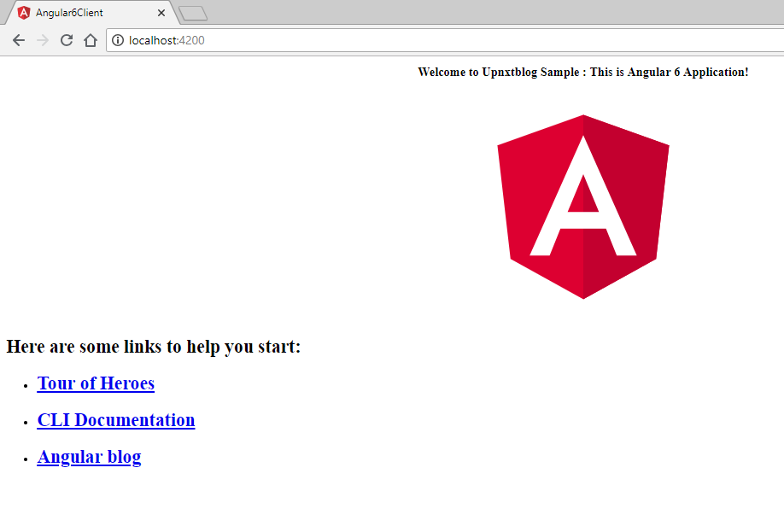The image size is (784, 532).
Task: Click 'Here are some links' heading text
Action: (154, 347)
